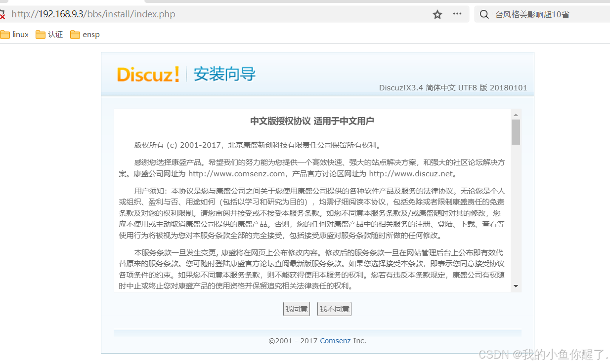Click the paragraph starting 本服务条款一旦发生变更
This screenshot has width=610, height=364.
point(312,269)
